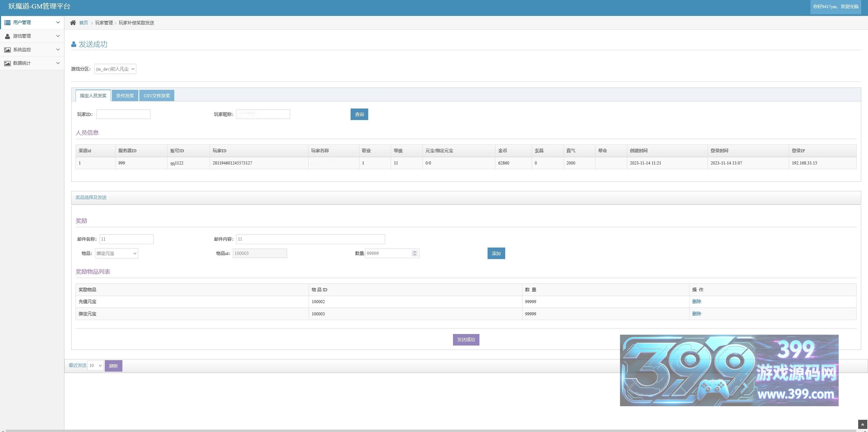Select the 指定人员发奖 tab
Image resolution: width=868 pixels, height=432 pixels.
[x=93, y=96]
